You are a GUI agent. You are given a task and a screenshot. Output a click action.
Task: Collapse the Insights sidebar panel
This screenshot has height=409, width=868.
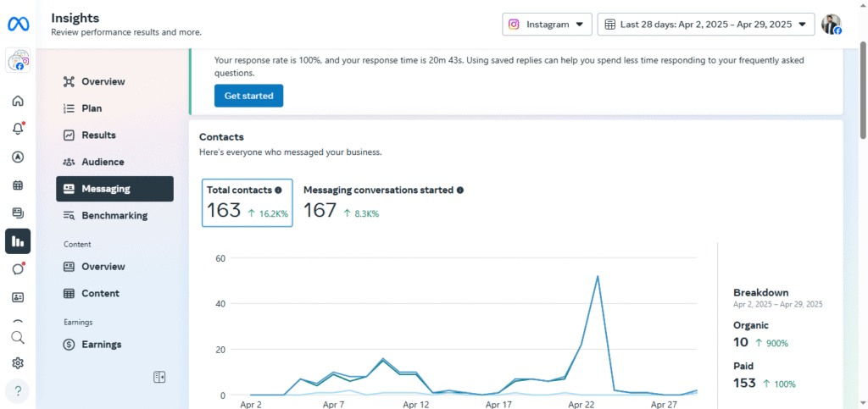coord(159,377)
